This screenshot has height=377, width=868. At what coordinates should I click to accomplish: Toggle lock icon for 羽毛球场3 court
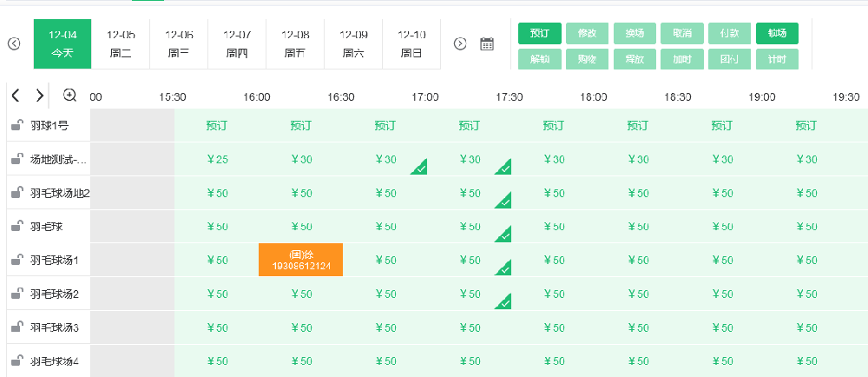(x=16, y=327)
